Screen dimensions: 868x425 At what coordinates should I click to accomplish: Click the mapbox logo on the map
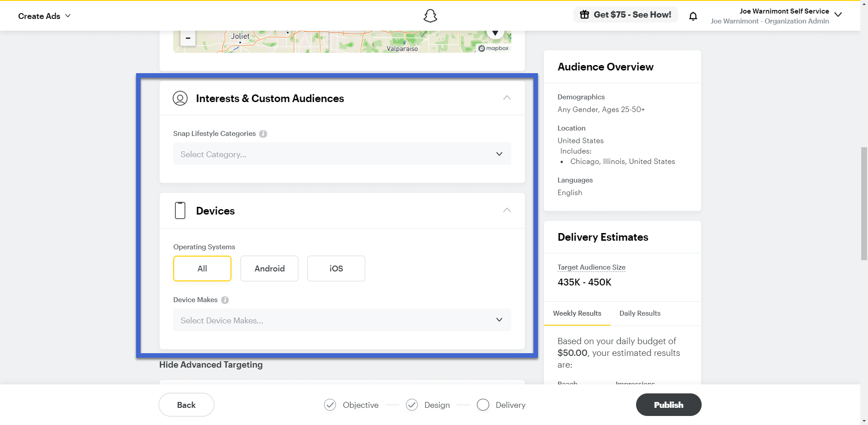tap(493, 48)
